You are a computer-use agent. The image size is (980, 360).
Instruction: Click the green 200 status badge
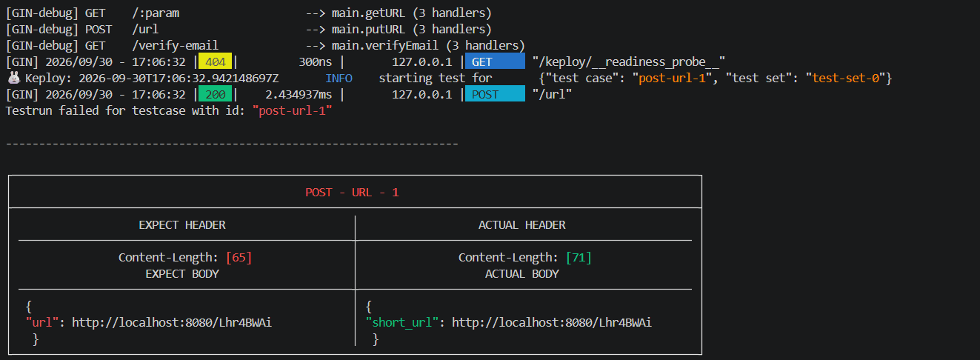215,94
